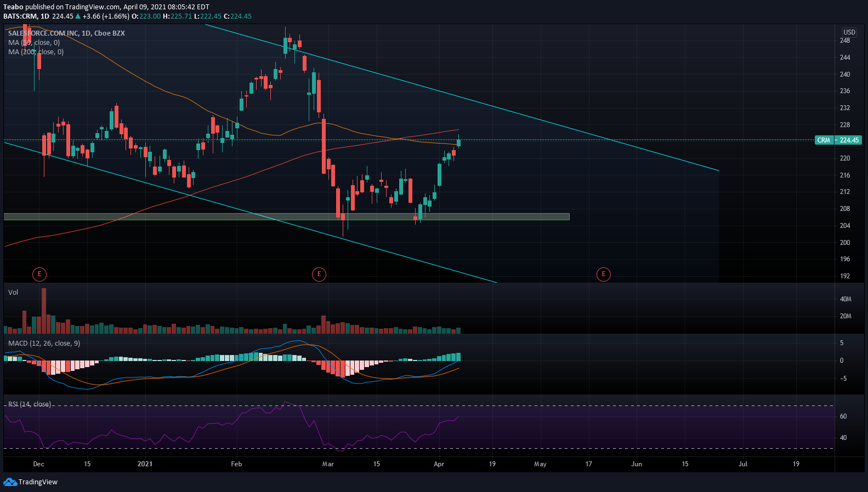Click the Jun date axis label
This screenshot has height=492, width=868.
[x=637, y=464]
